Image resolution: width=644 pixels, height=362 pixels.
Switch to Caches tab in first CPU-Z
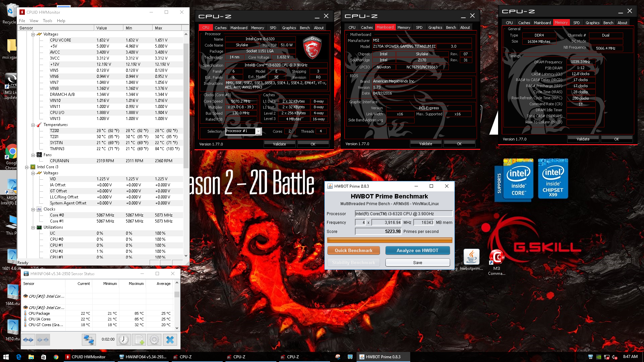pyautogui.click(x=220, y=28)
